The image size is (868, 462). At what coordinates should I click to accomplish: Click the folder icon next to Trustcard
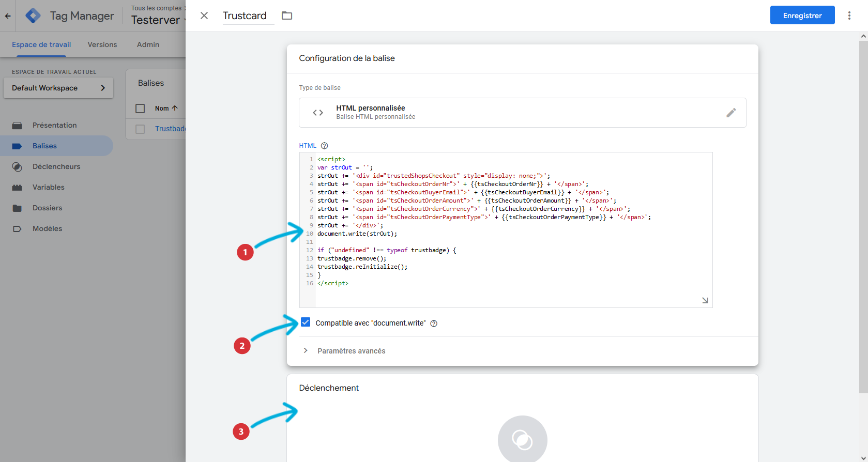click(x=287, y=16)
